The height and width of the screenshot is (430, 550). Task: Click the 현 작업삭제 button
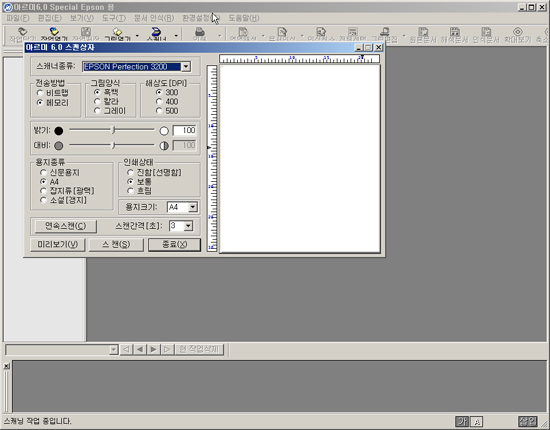(199, 349)
